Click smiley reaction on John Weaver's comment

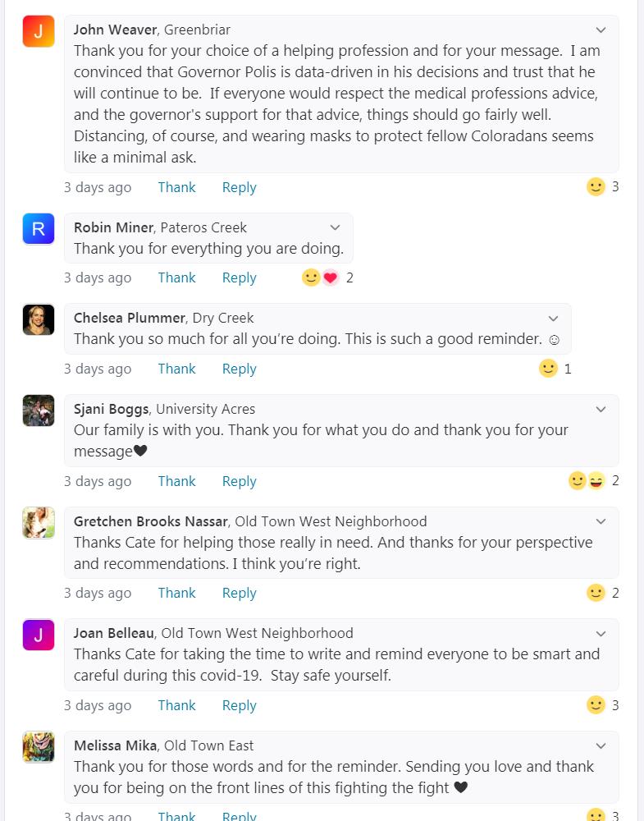click(x=596, y=187)
